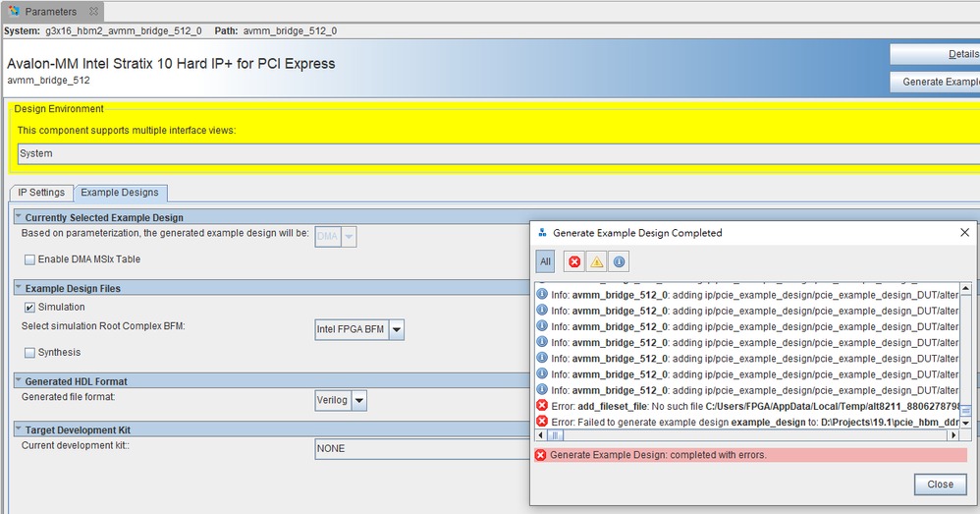Screen dimensions: 980x514
Task: Enable the Synthesis checkbox
Action: 29,353
